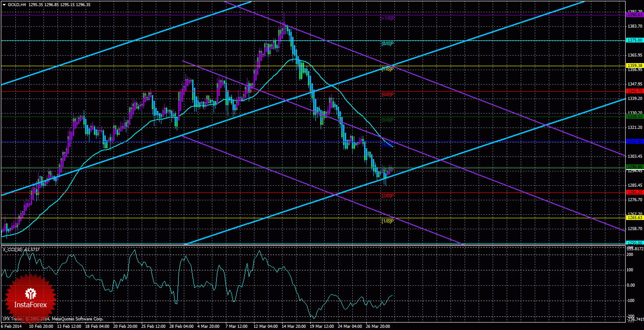The height and width of the screenshot is (330, 644).
Task: Select the 25 Feb 12:00 time label
Action: (154, 326)
